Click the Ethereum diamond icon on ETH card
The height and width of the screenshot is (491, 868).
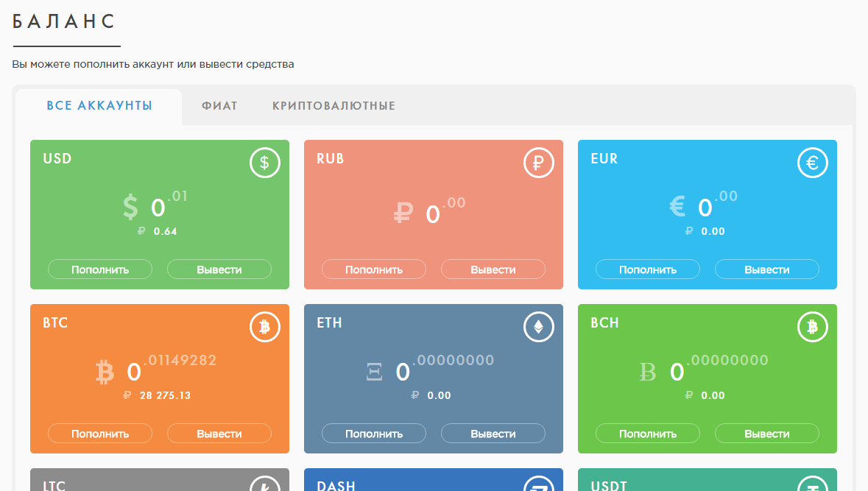539,327
